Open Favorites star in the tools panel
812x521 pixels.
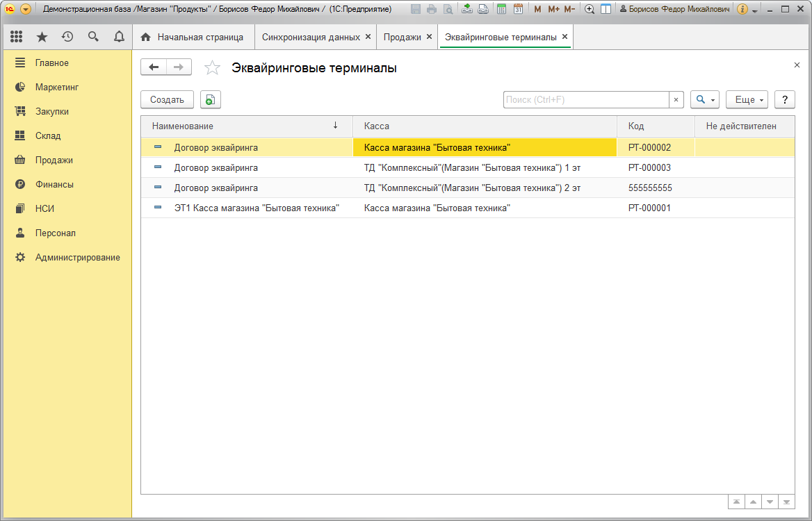42,37
